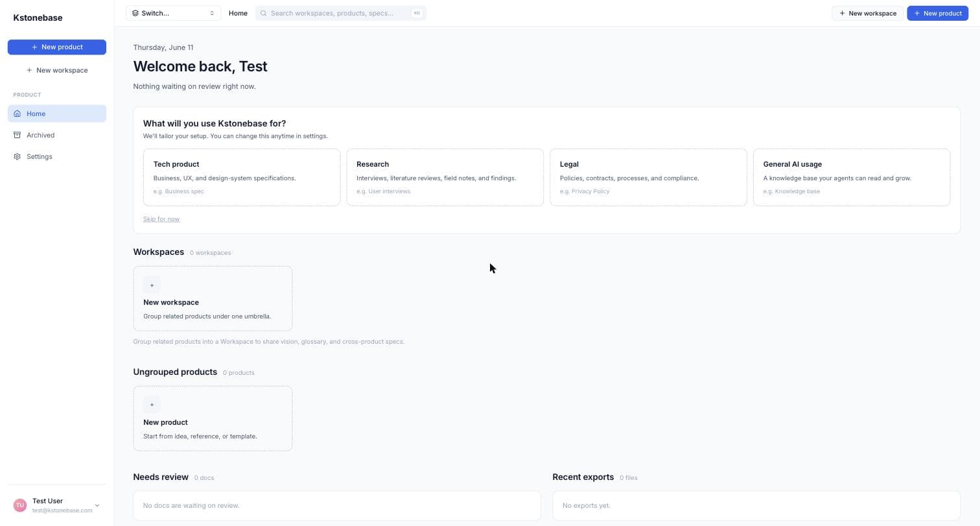This screenshot has height=526, width=980.
Task: Click the New workspace dashed card
Action: (213, 298)
